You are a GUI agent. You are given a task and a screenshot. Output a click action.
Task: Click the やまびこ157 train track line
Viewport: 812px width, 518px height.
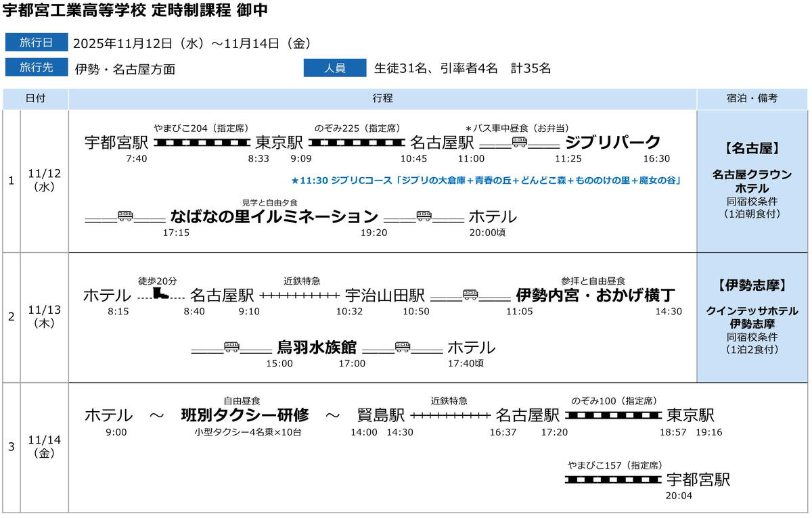point(613,479)
